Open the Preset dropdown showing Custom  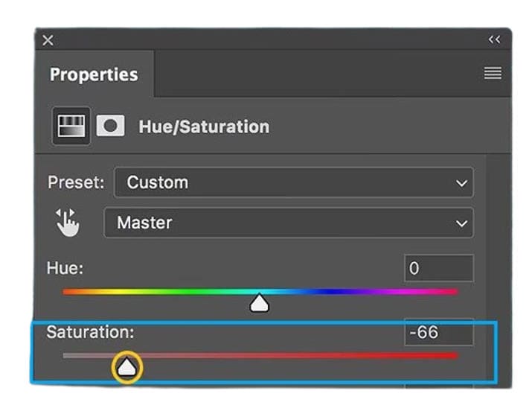pyautogui.click(x=294, y=182)
